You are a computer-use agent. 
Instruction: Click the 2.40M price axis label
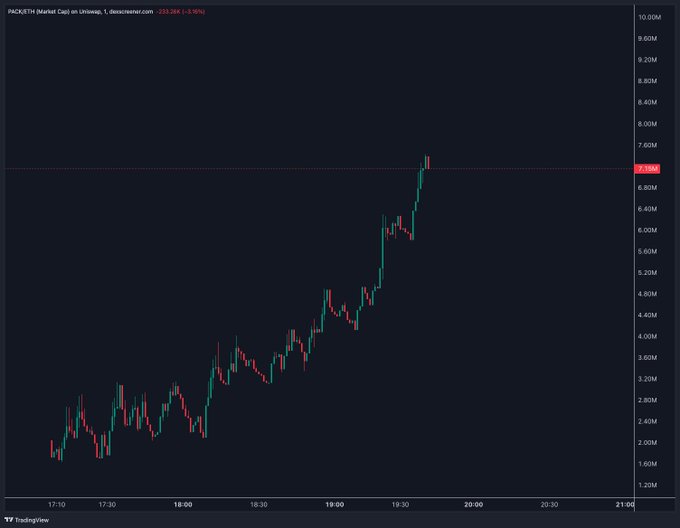tap(647, 421)
